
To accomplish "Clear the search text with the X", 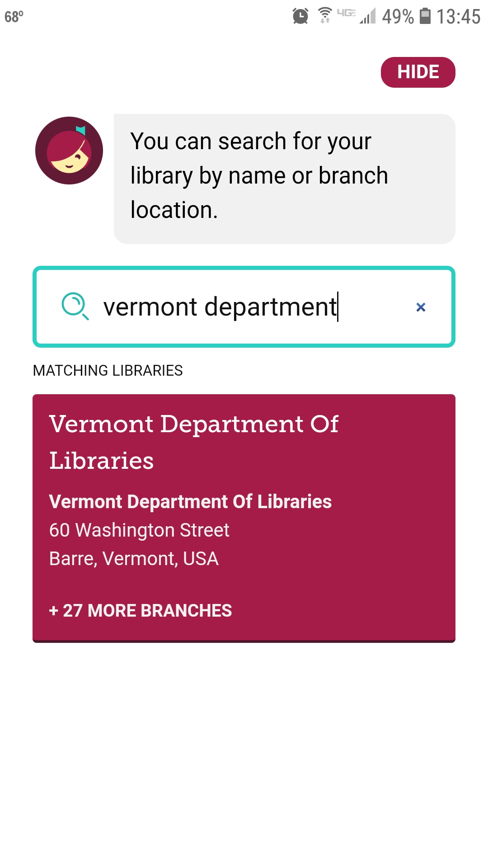I will tap(421, 307).
